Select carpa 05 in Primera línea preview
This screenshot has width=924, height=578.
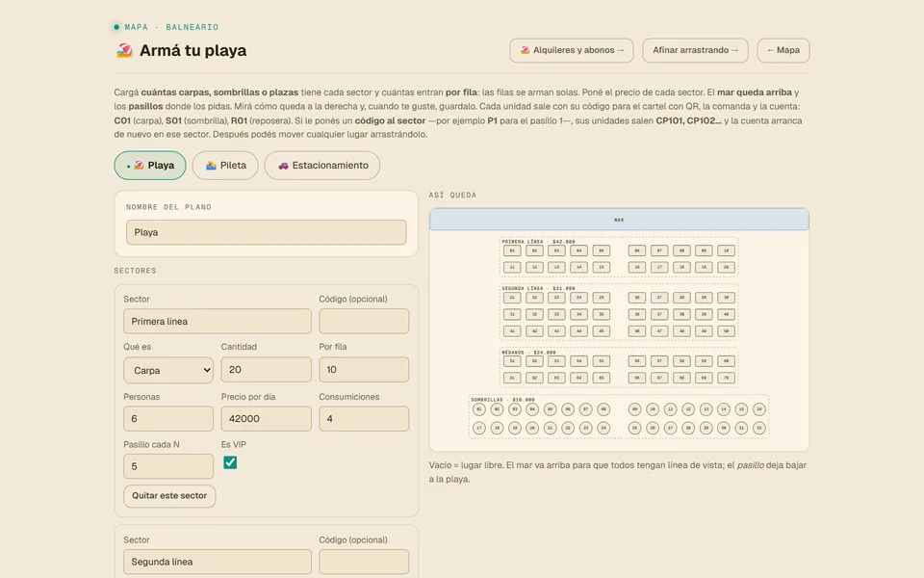pyautogui.click(x=601, y=250)
